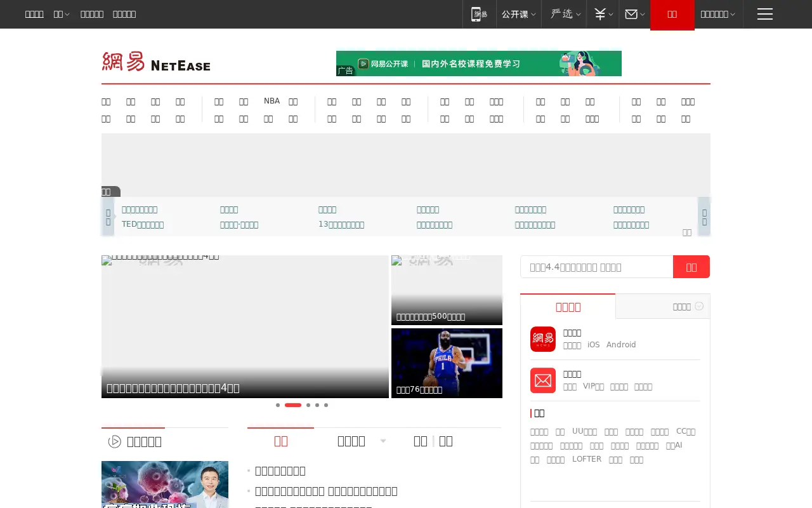
Task: Open the red NetEase News app icon
Action: (x=543, y=339)
